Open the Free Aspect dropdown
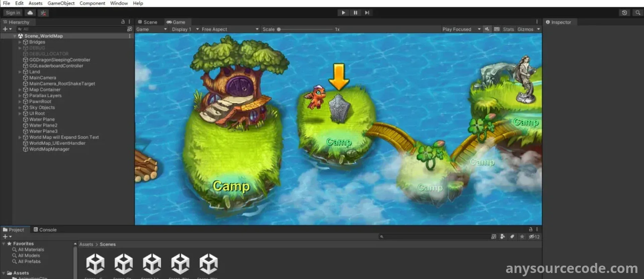This screenshot has width=644, height=279. coord(230,29)
